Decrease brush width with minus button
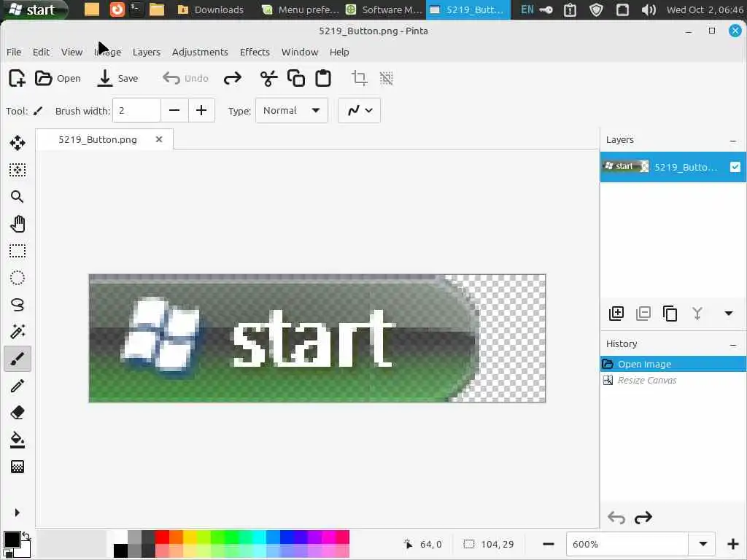The height and width of the screenshot is (560, 747). pos(174,111)
